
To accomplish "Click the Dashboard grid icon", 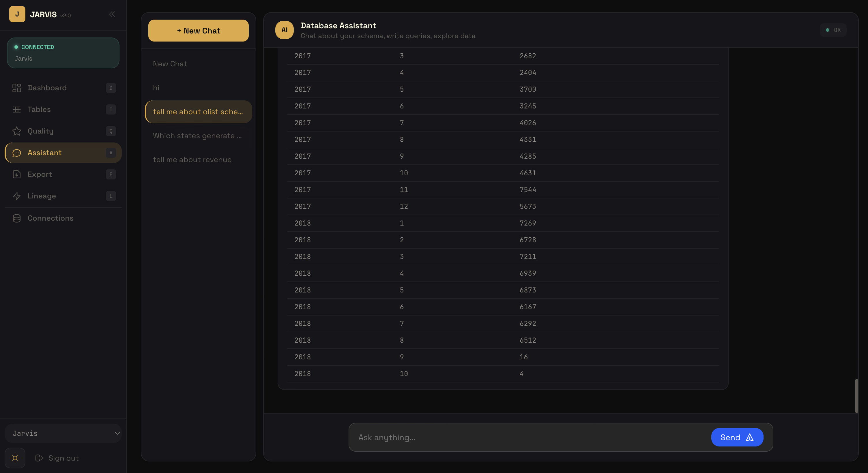I will (x=16, y=88).
